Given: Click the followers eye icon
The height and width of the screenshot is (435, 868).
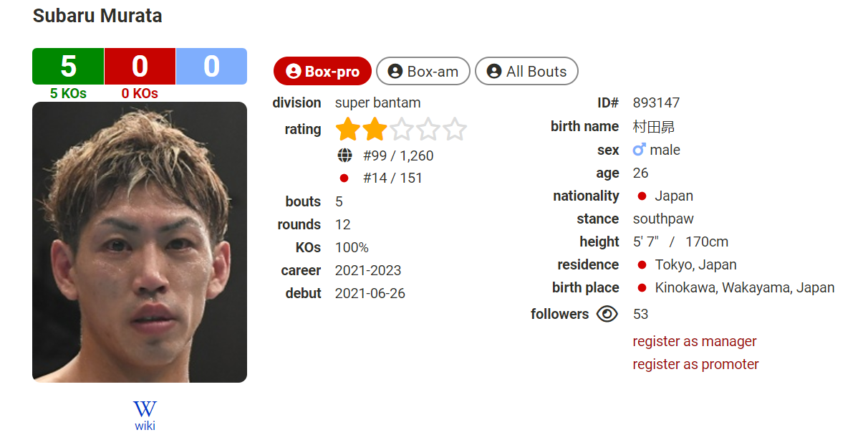Looking at the screenshot, I should 607,314.
